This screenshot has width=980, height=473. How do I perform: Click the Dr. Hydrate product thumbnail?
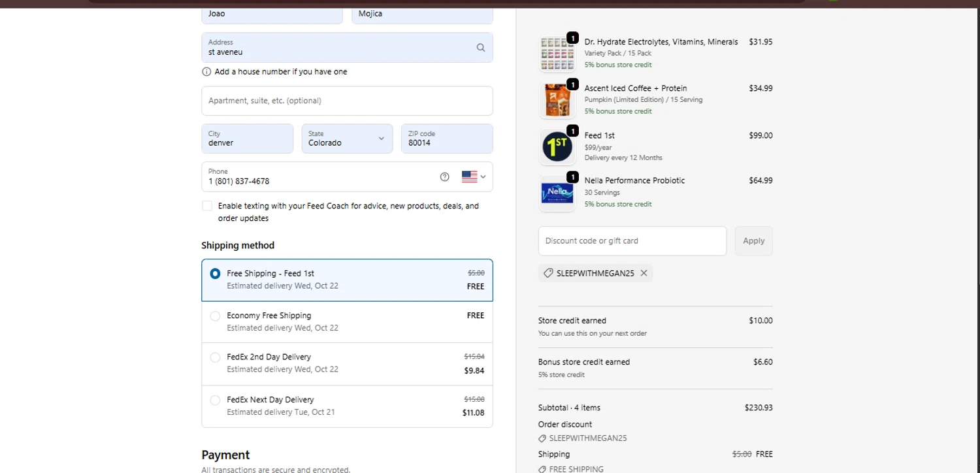click(x=557, y=54)
